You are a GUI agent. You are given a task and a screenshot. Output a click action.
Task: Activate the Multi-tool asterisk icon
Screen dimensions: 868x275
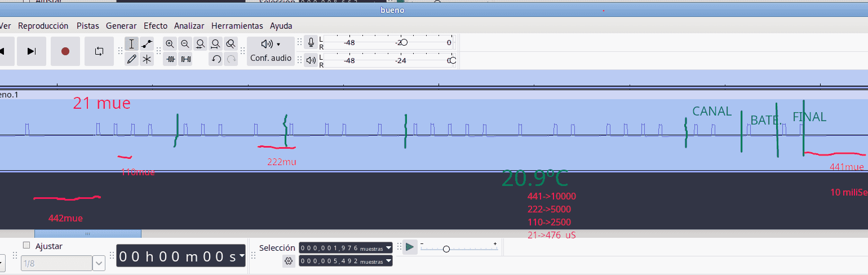[x=147, y=59]
